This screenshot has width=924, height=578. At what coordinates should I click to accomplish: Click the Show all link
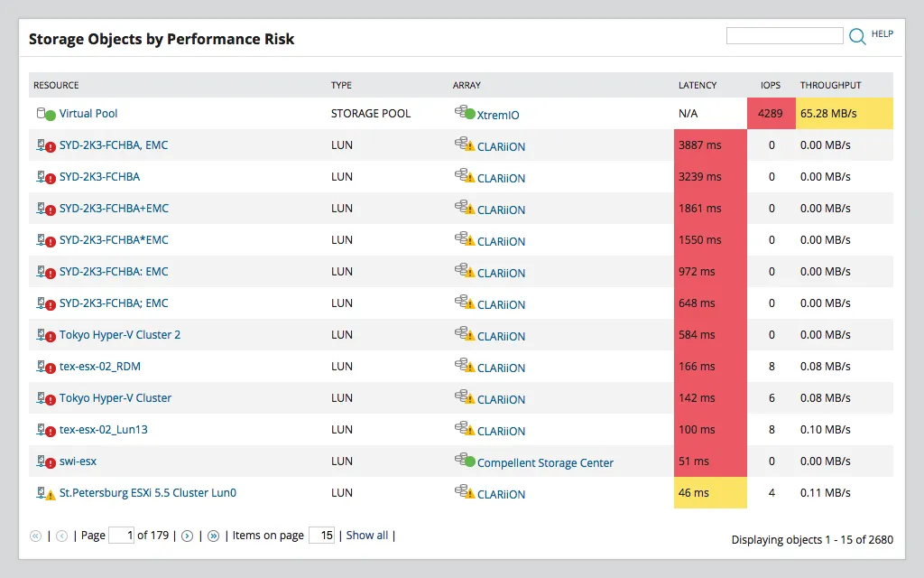pos(366,535)
